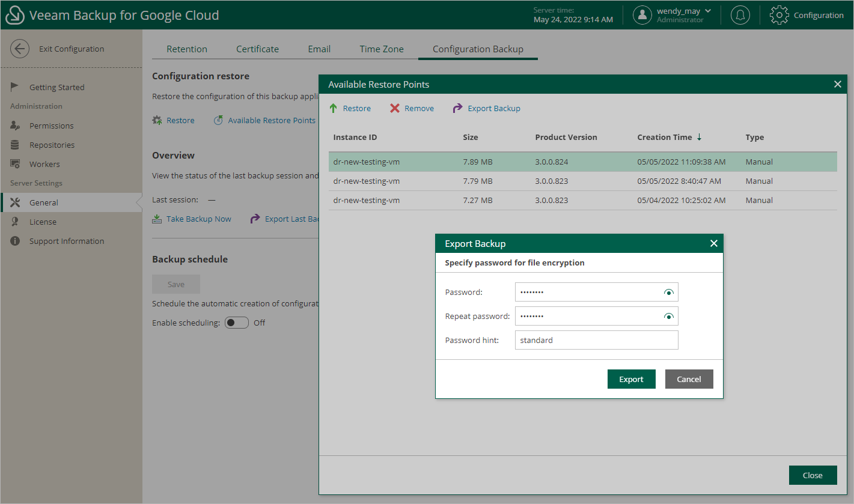Sort by the Size column header
Viewport: 854px width, 504px height.
point(471,137)
